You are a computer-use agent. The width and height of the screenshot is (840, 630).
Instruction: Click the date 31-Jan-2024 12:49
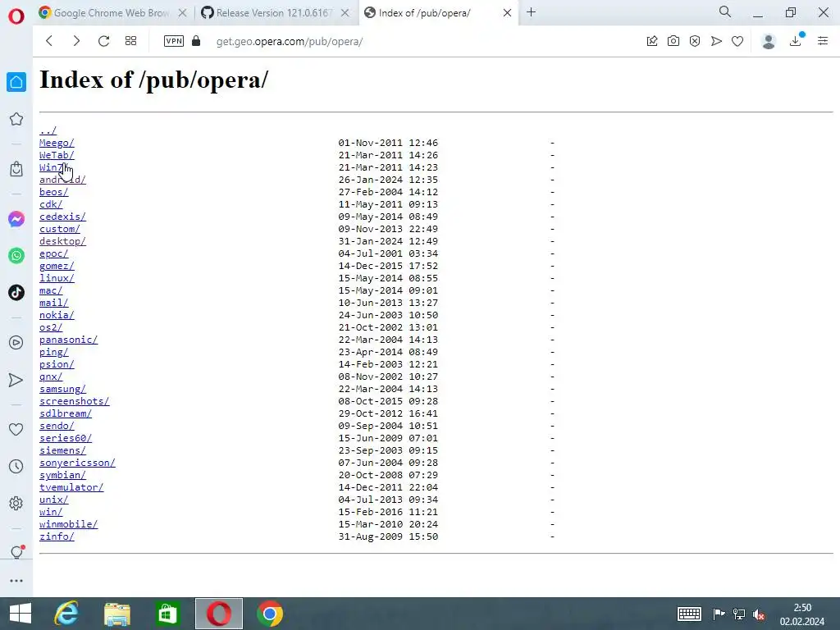coord(388,242)
